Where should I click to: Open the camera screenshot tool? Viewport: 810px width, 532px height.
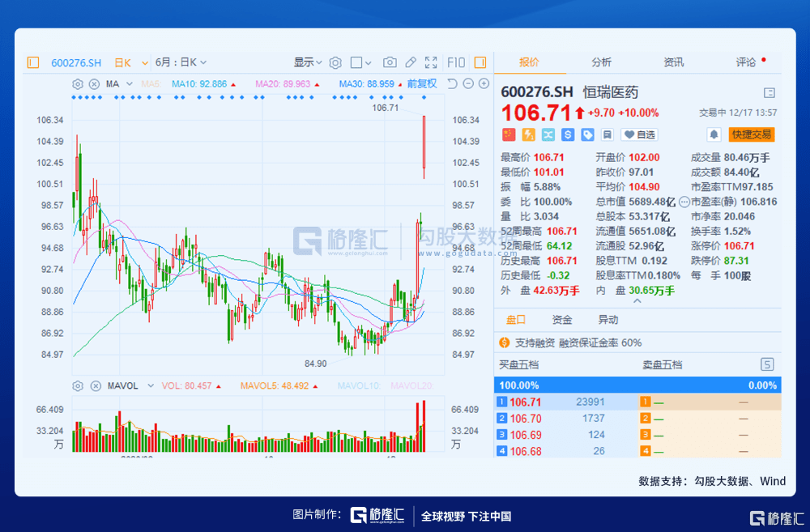390,62
